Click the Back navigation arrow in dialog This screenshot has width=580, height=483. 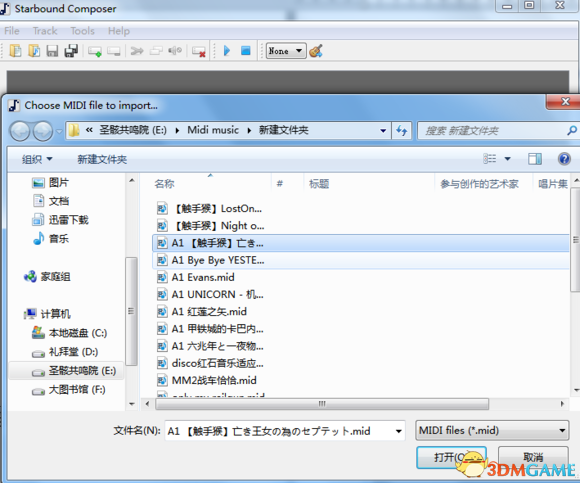tap(20, 131)
